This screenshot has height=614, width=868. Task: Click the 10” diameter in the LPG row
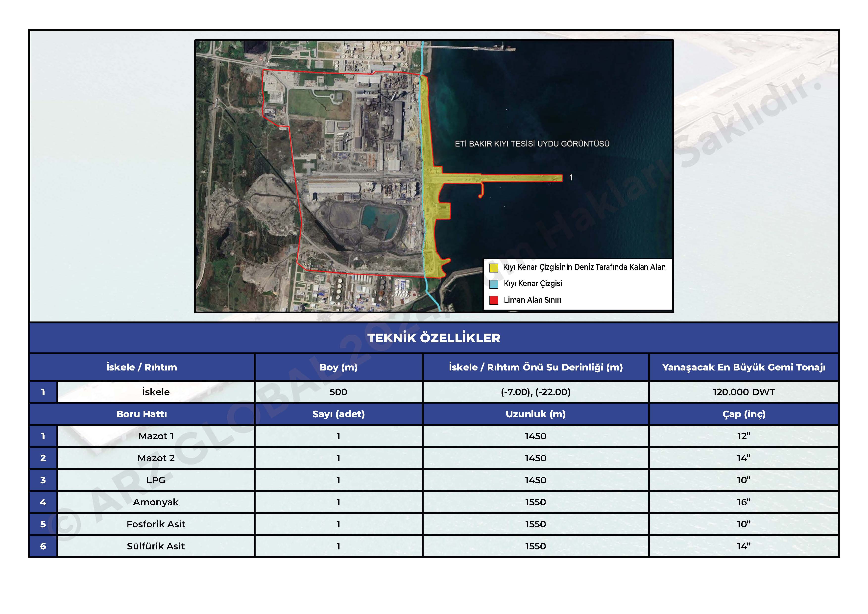tap(744, 480)
